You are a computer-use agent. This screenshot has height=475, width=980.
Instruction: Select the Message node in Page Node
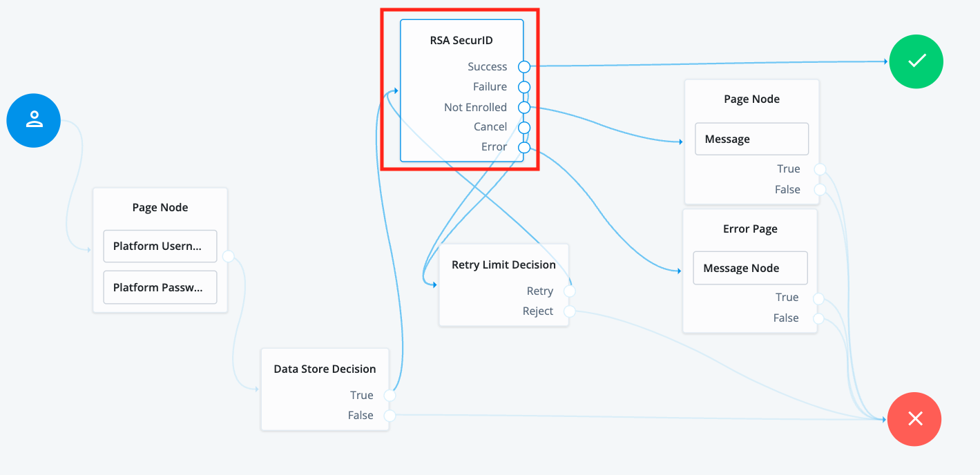(x=751, y=139)
